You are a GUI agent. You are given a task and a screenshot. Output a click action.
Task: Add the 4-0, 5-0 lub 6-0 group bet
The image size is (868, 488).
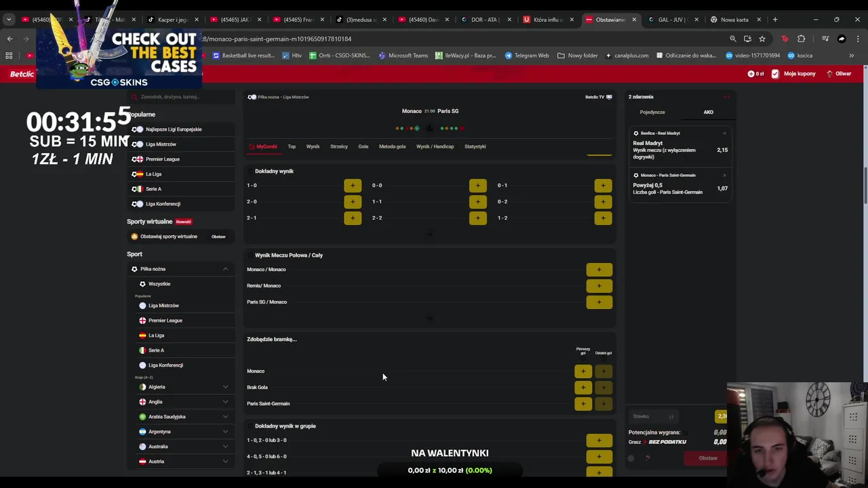coord(599,456)
